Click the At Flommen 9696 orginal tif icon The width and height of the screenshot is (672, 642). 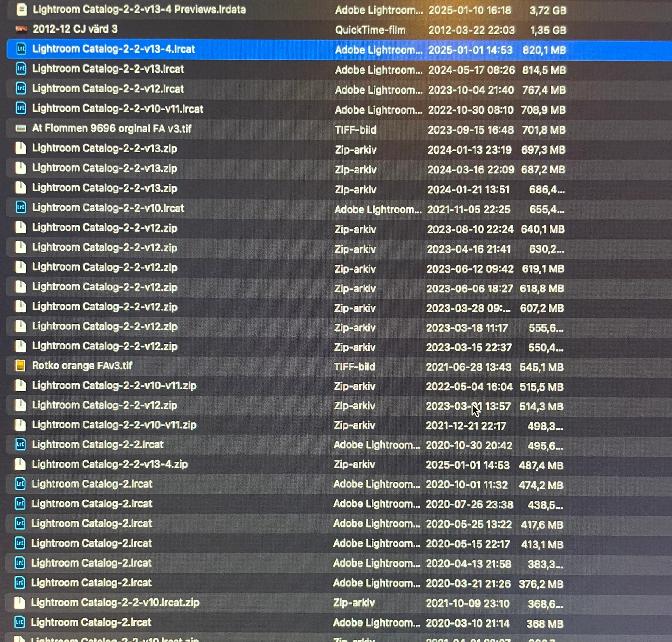[21, 129]
